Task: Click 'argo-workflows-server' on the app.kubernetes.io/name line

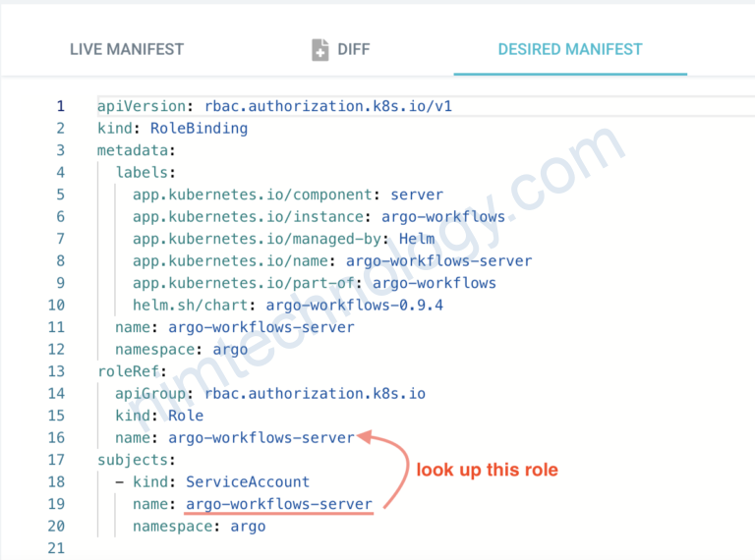Action: pos(438,260)
